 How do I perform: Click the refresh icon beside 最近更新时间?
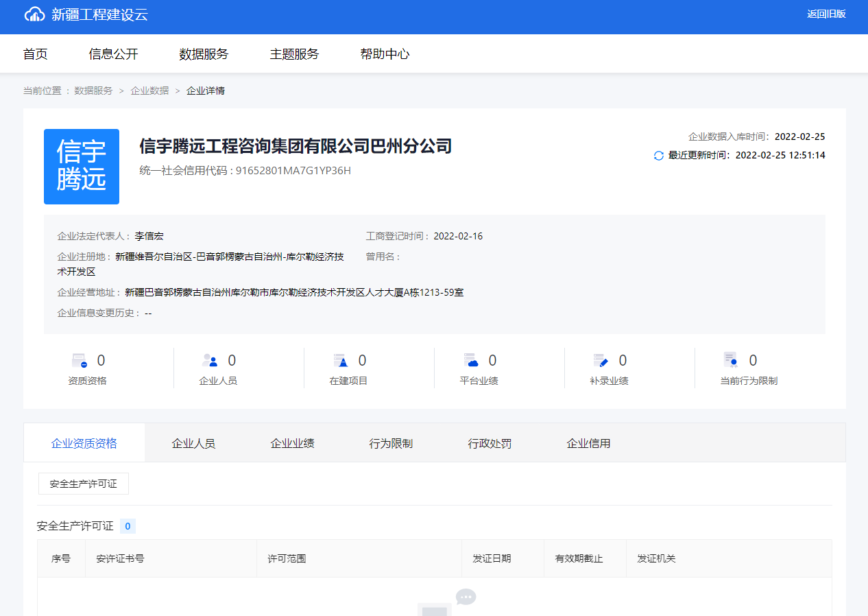pos(658,156)
